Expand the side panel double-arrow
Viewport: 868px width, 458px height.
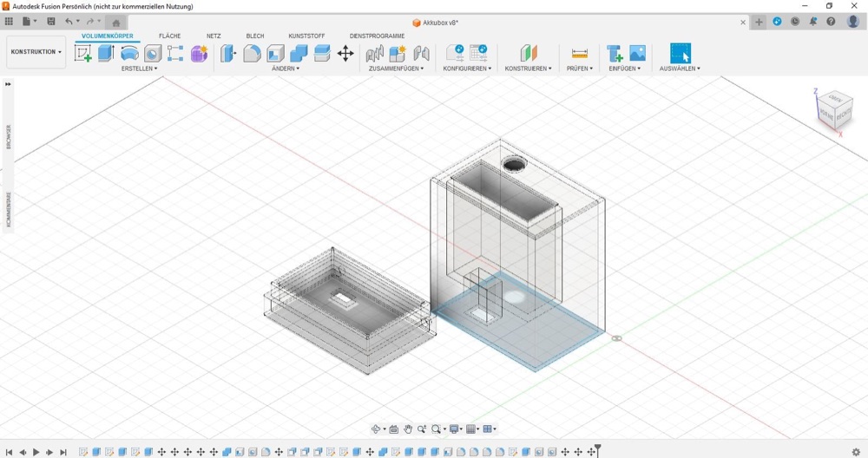[9, 84]
